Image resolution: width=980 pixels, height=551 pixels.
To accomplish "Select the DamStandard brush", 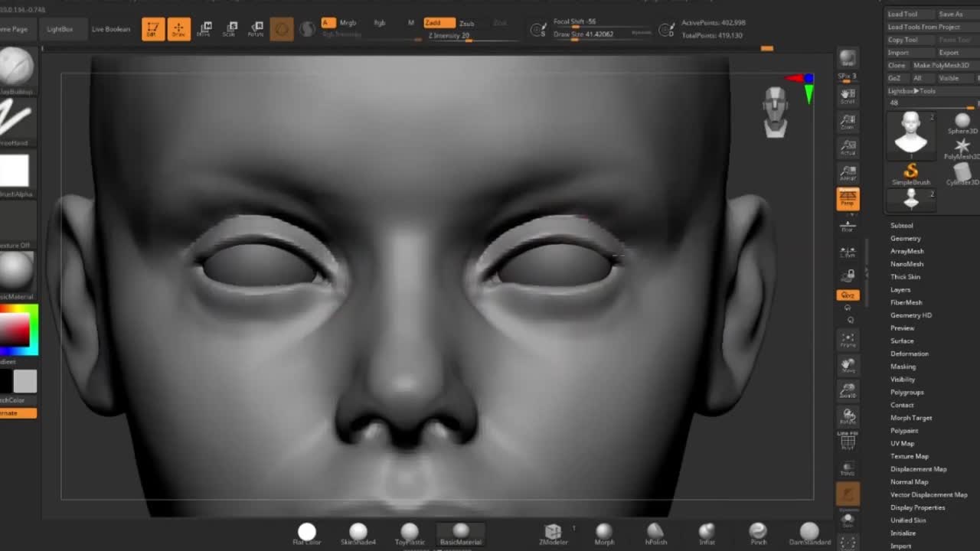I will (x=809, y=533).
